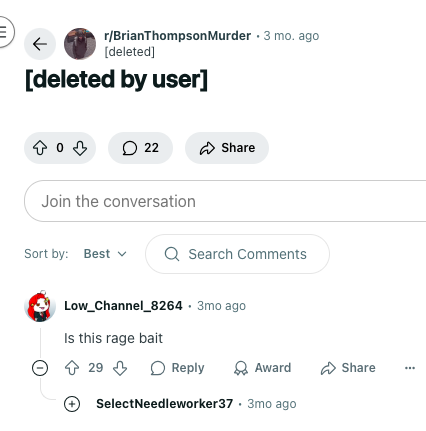426x431 pixels.
Task: Click the Search Comments box
Action: pyautogui.click(x=237, y=254)
